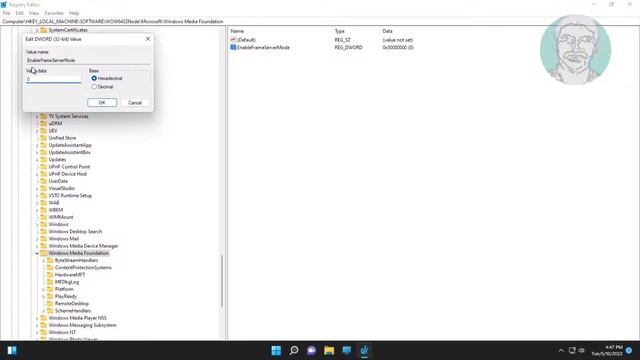The image size is (640, 360).
Task: Collapse the Windows Media Foundation key
Action: pyautogui.click(x=37, y=253)
